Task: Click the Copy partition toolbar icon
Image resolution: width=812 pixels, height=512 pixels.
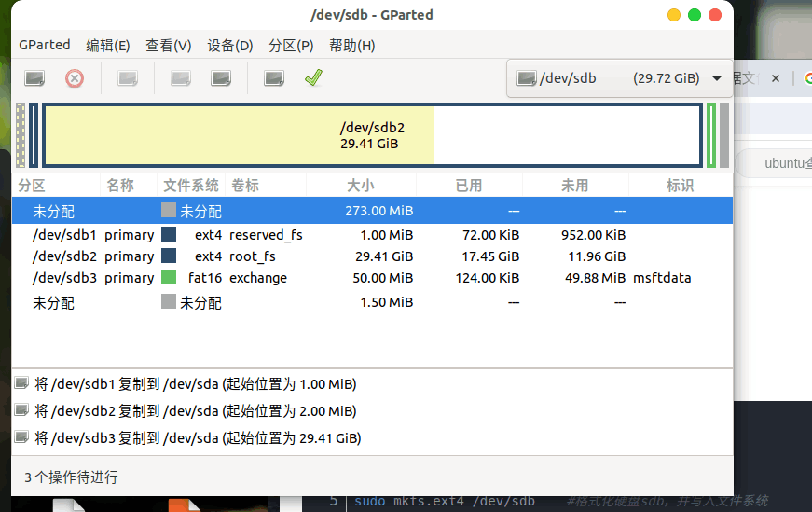Action: (181, 78)
